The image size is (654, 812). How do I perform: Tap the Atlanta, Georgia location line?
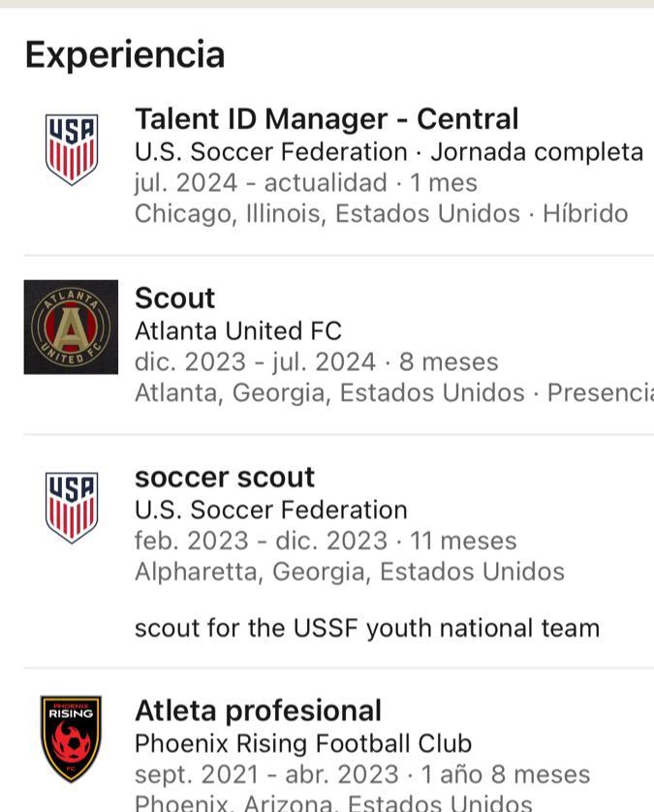pyautogui.click(x=392, y=392)
